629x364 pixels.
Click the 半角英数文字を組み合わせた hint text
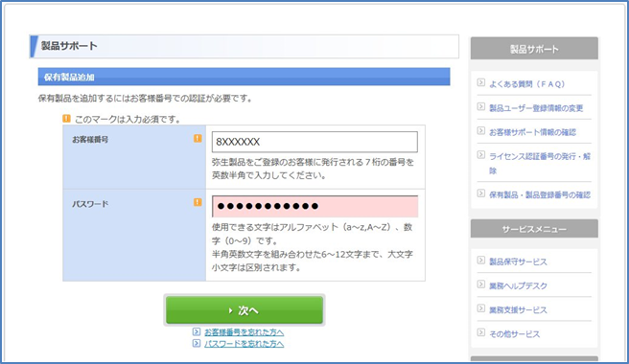[x=312, y=261]
